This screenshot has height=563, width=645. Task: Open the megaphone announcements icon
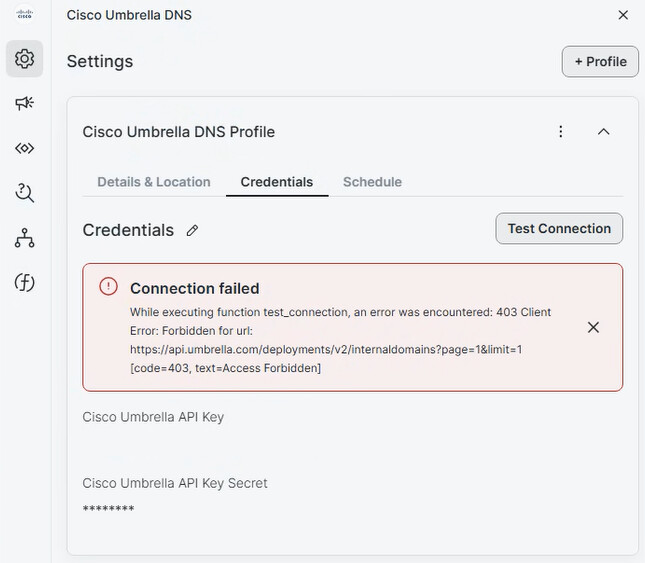pos(25,103)
